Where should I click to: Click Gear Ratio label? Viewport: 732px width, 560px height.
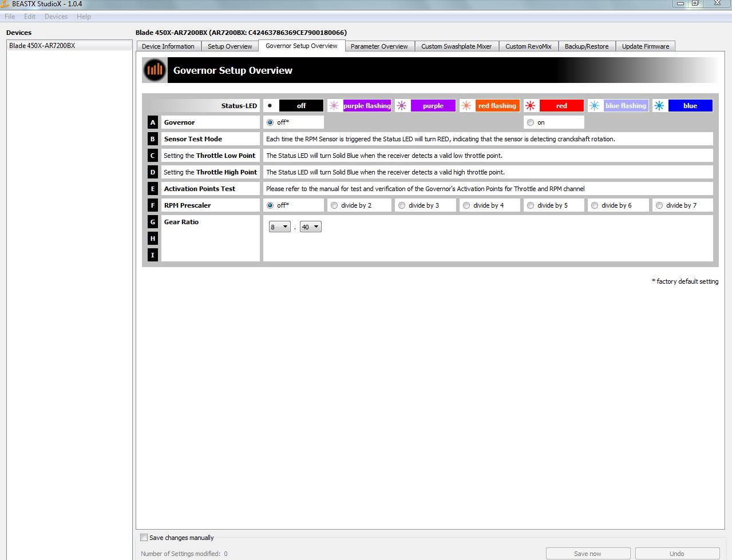181,222
